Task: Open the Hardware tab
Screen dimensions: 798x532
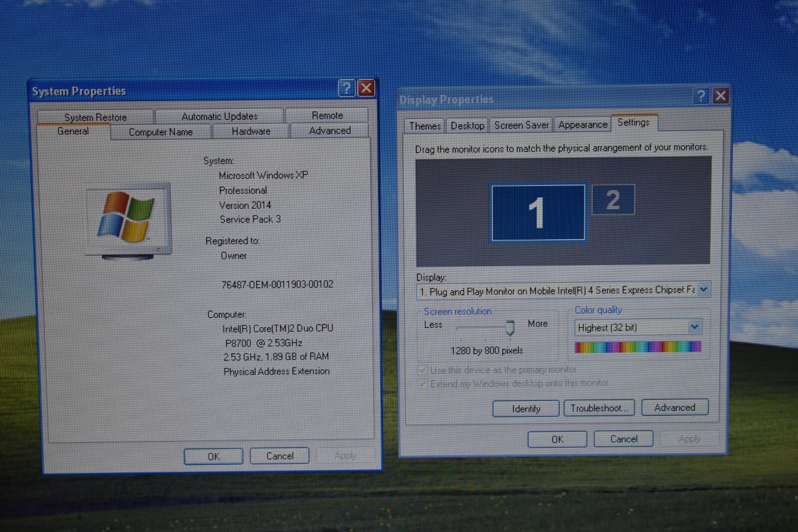Action: [x=251, y=131]
